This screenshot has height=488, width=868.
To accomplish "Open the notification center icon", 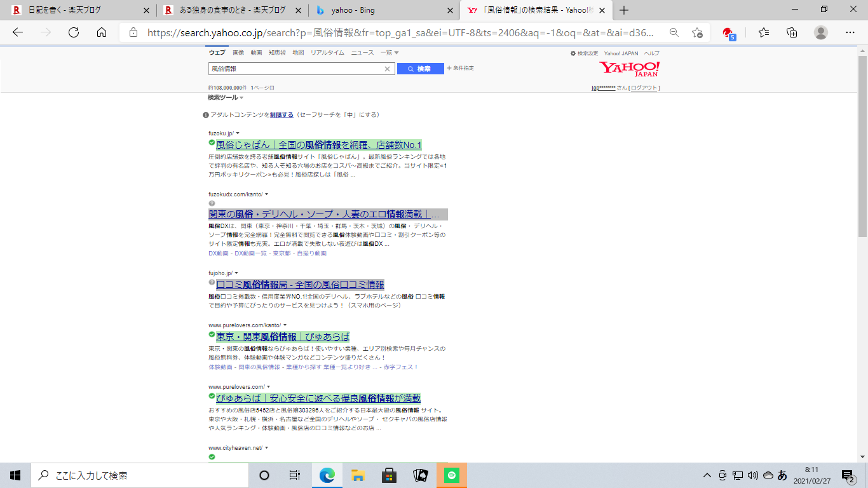I will pos(848,475).
